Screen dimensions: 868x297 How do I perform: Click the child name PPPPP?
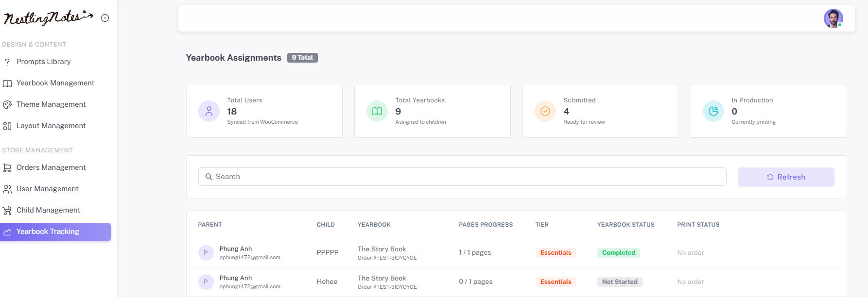(x=328, y=253)
